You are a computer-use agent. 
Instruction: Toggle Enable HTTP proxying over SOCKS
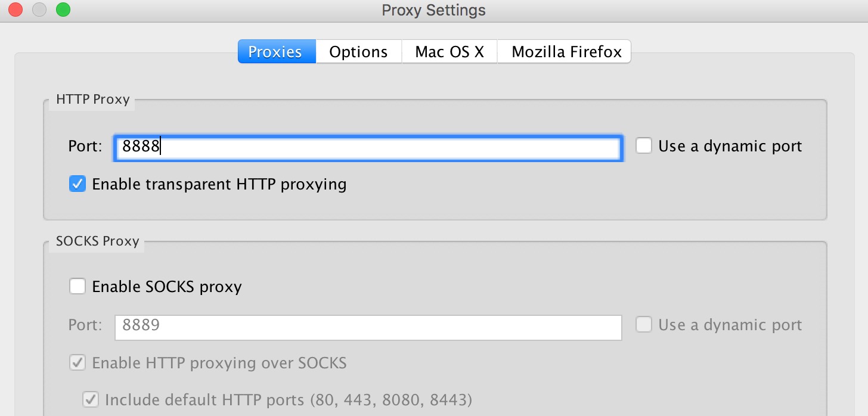pos(77,362)
